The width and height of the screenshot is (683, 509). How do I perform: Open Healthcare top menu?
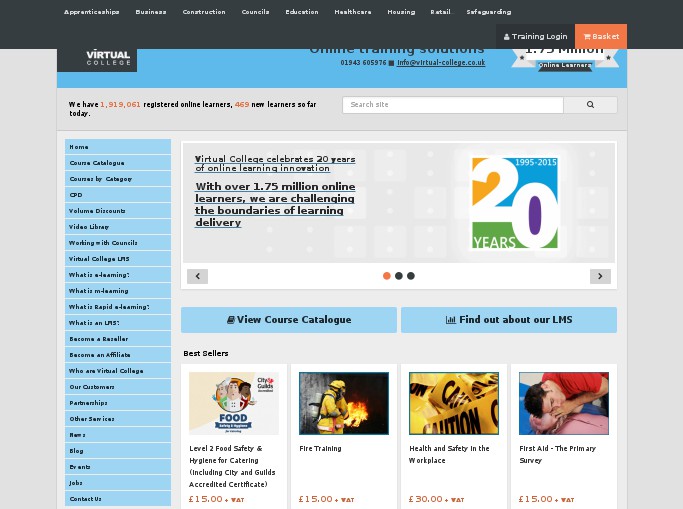(353, 12)
